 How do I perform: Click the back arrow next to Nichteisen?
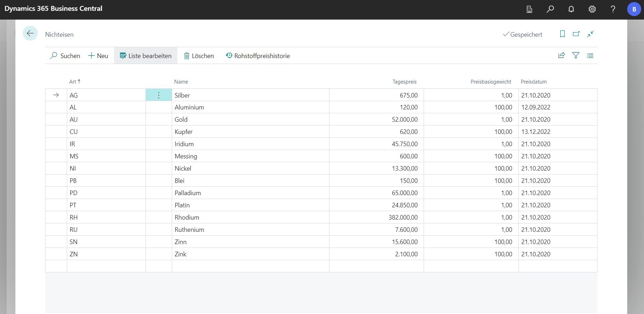30,34
